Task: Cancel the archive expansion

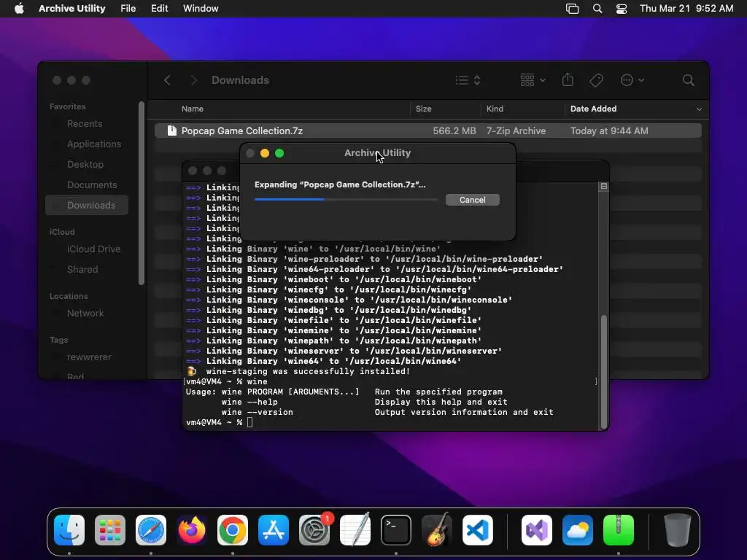Action: pyautogui.click(x=472, y=200)
